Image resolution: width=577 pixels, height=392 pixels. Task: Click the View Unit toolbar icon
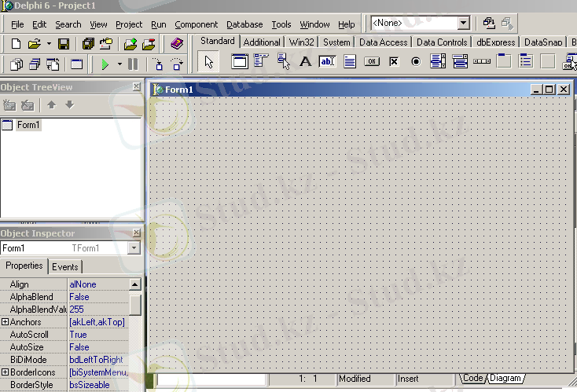click(17, 64)
